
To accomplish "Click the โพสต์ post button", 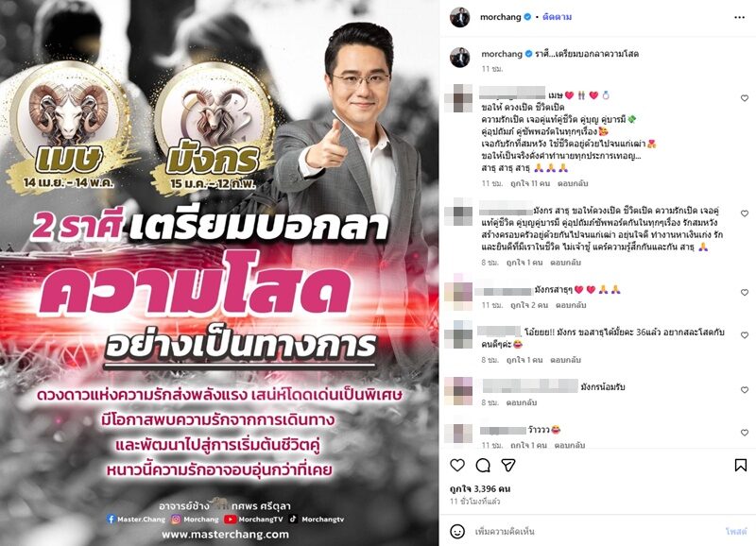I will [736, 531].
